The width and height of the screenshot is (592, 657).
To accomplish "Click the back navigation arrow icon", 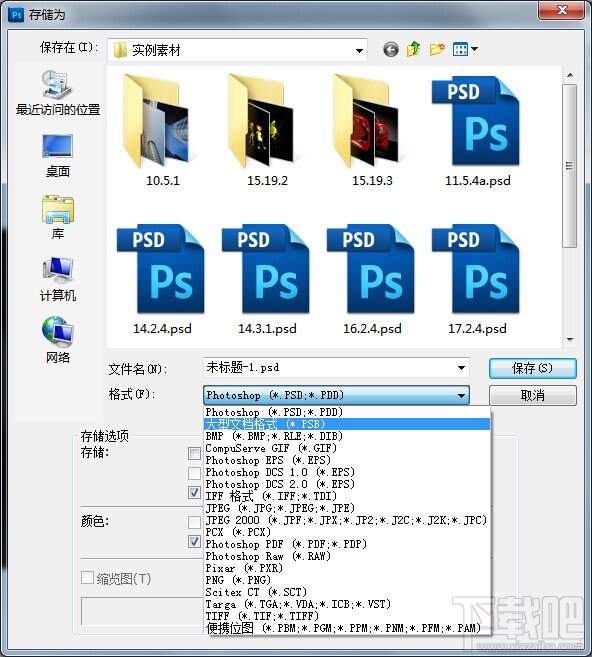I will (391, 50).
